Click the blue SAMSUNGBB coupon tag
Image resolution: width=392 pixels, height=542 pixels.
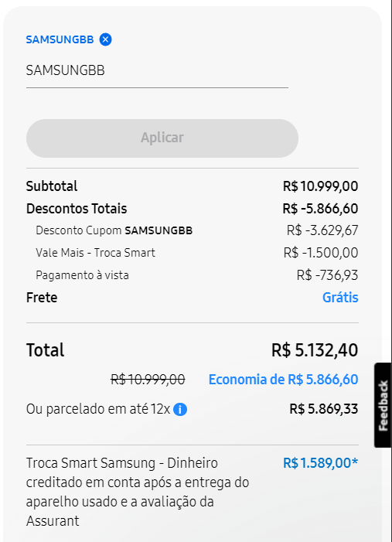pos(60,39)
